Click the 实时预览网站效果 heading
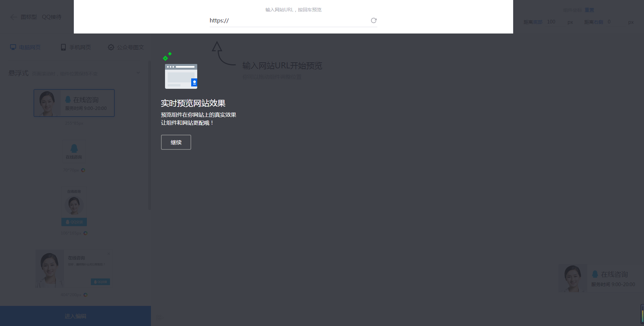644x326 pixels. [193, 103]
